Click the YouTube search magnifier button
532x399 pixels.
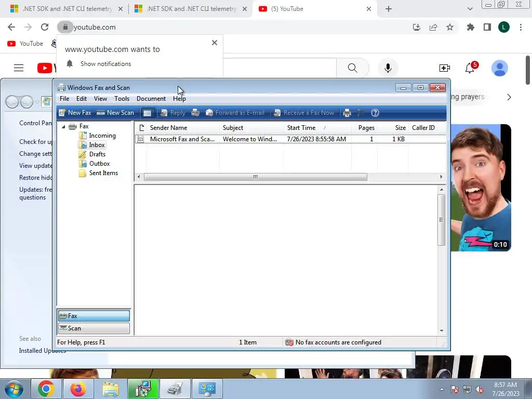click(353, 68)
